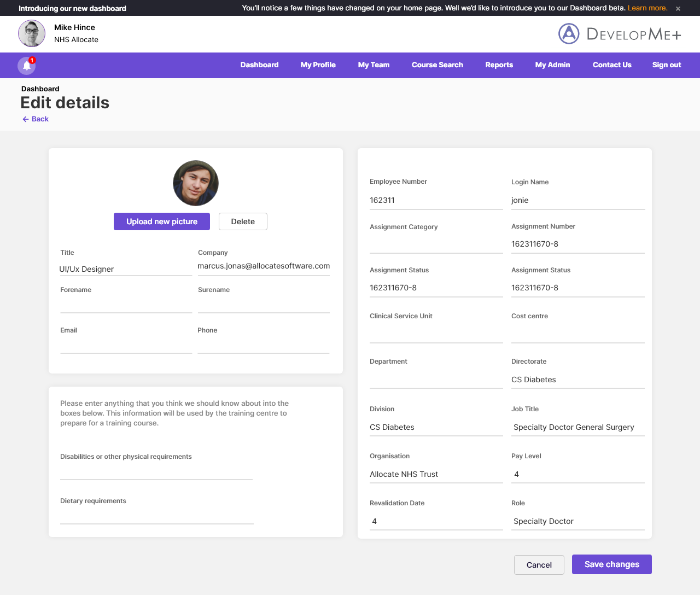Edit the Employee Number field 162311
This screenshot has width=700, height=595.
[x=436, y=201]
